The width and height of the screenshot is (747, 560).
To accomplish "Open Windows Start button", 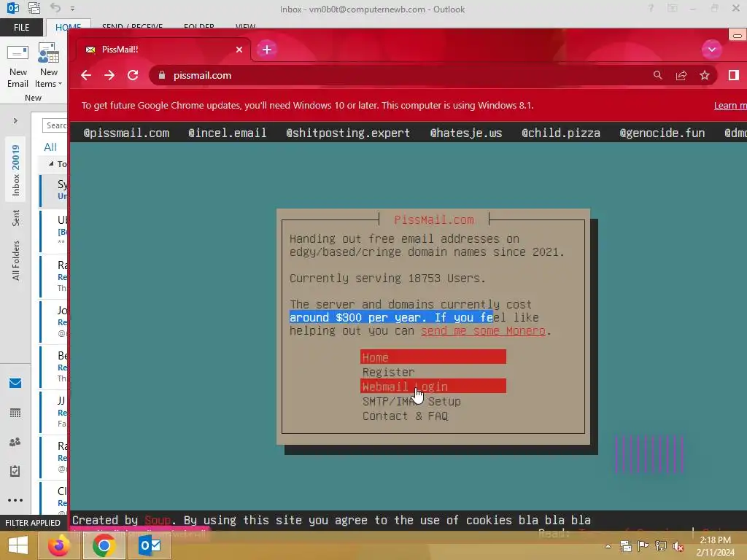I will point(18,545).
